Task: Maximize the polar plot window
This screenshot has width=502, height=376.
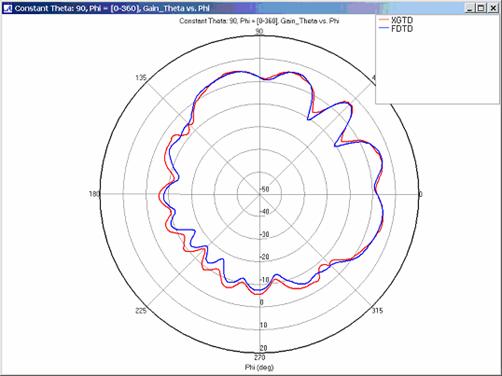Action: pyautogui.click(x=481, y=8)
